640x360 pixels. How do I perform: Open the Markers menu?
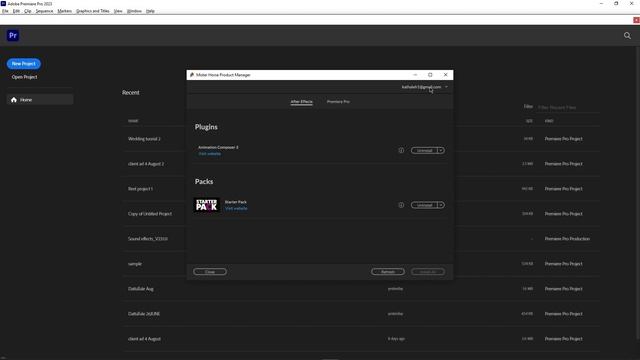(x=64, y=11)
